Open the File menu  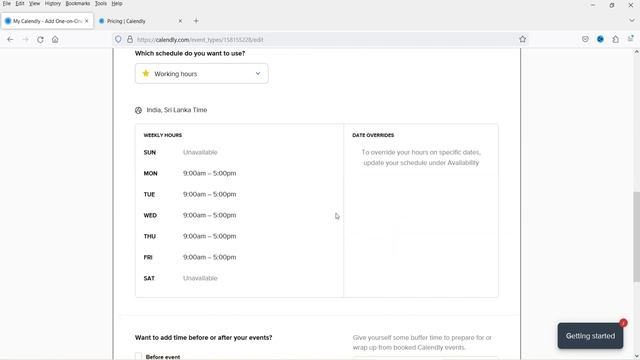point(7,4)
